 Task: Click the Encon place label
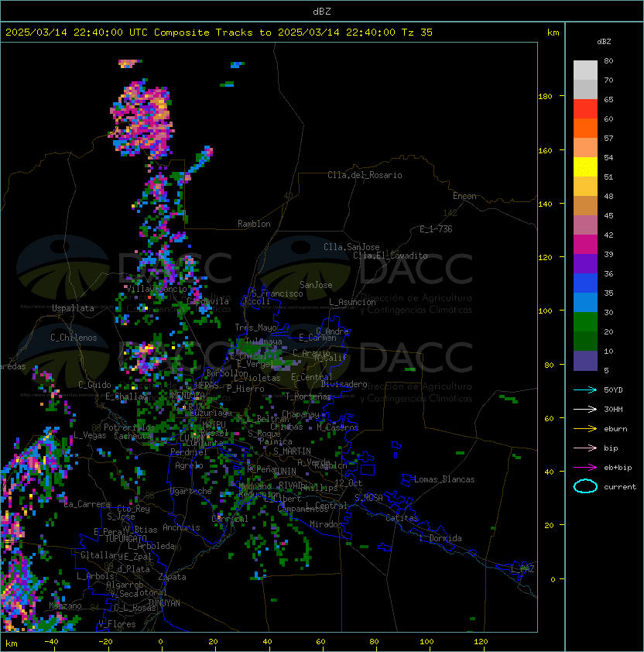point(464,196)
